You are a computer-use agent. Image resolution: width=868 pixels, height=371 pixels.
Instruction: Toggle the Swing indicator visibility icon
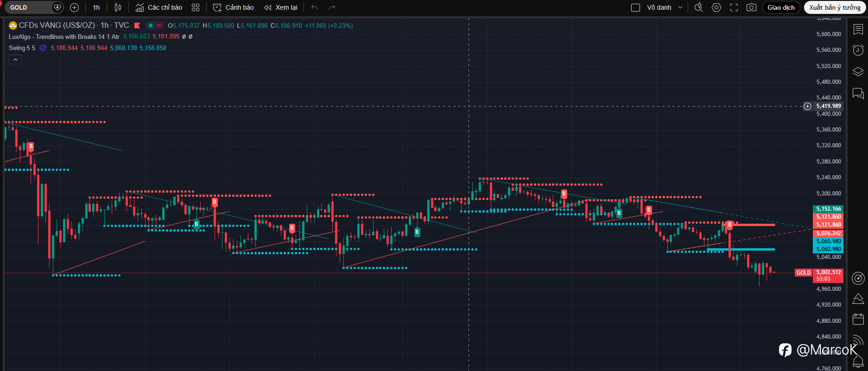(43, 48)
